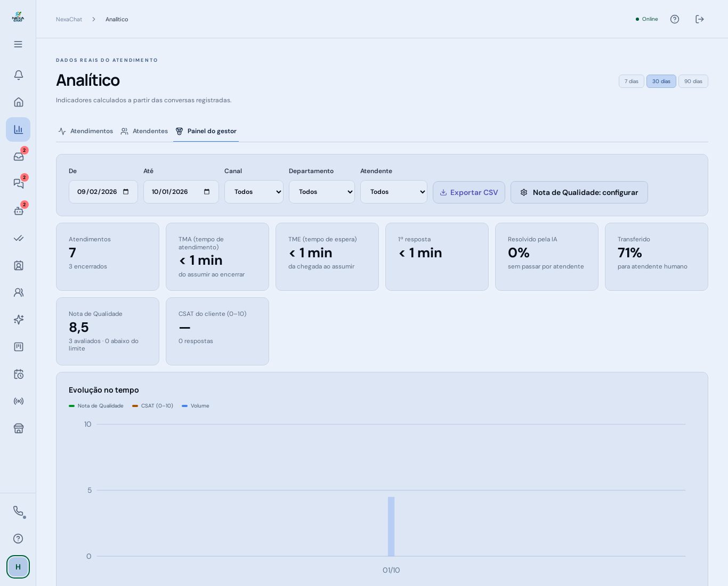Click the Resolvido pela IA 0% card

[547, 257]
